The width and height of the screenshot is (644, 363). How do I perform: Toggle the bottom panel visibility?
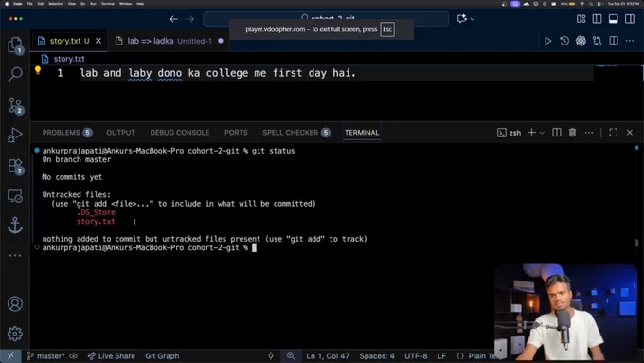(614, 19)
